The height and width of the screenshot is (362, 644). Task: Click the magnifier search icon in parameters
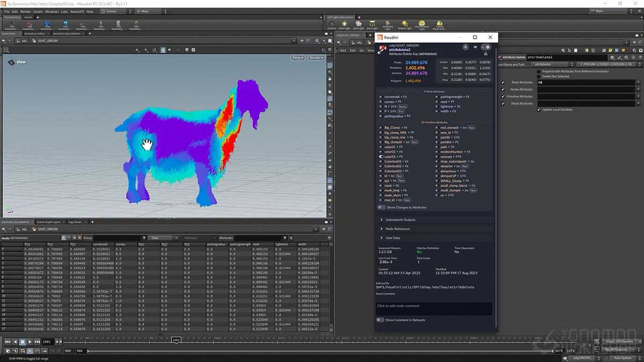(626, 57)
